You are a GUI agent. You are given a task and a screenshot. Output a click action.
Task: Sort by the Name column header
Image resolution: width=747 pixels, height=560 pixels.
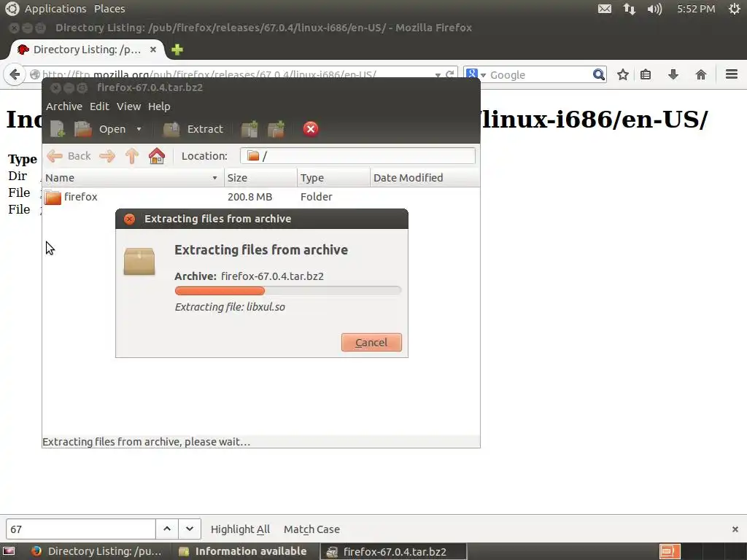click(x=133, y=178)
